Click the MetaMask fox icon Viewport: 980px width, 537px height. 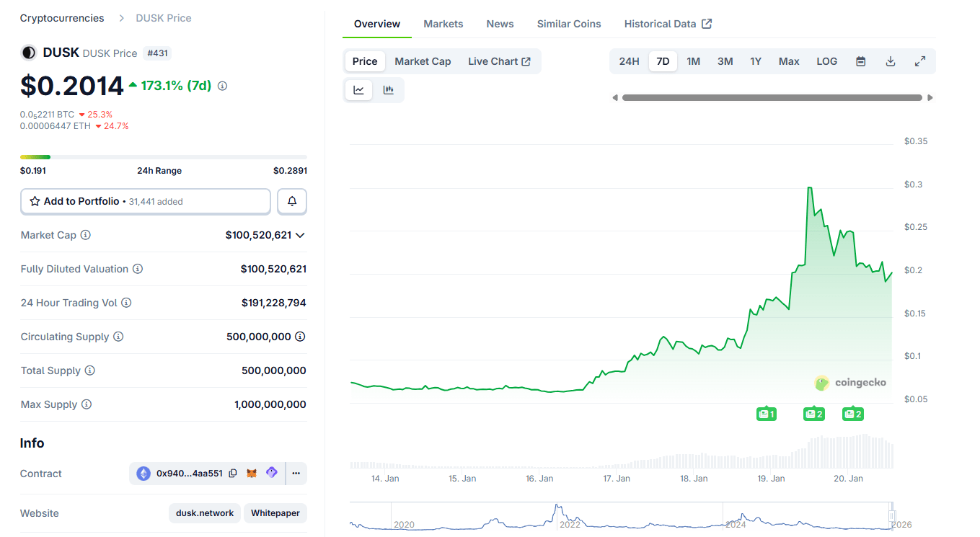(252, 474)
